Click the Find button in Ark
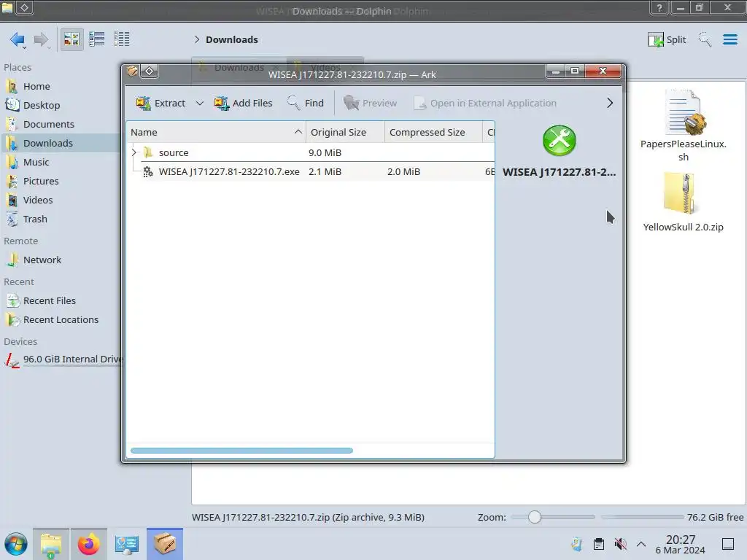 pyautogui.click(x=306, y=103)
